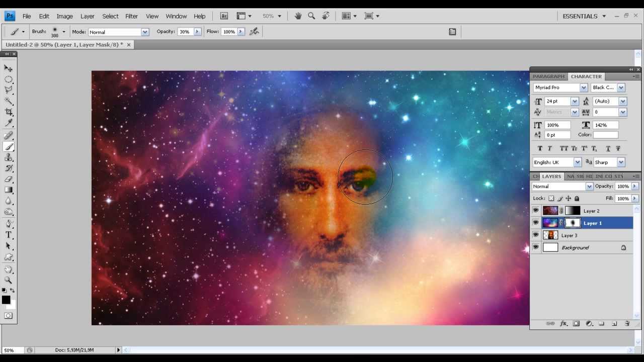The height and width of the screenshot is (362, 644).
Task: Select the Hand tool in the toolbox
Action: (9, 269)
